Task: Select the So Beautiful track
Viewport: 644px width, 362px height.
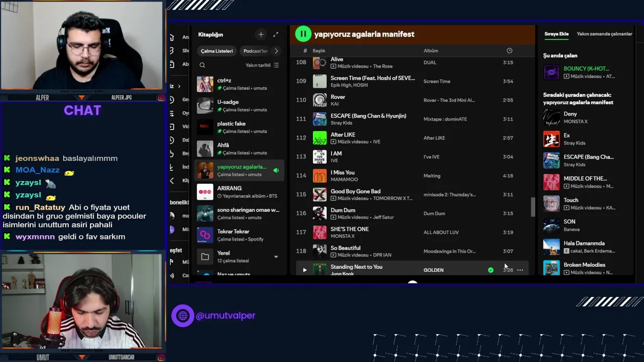Action: 411,251
